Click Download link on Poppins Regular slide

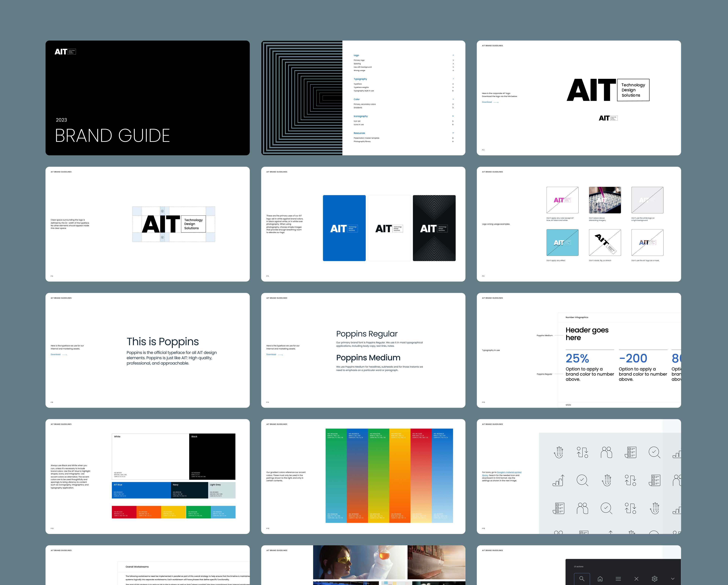point(275,354)
